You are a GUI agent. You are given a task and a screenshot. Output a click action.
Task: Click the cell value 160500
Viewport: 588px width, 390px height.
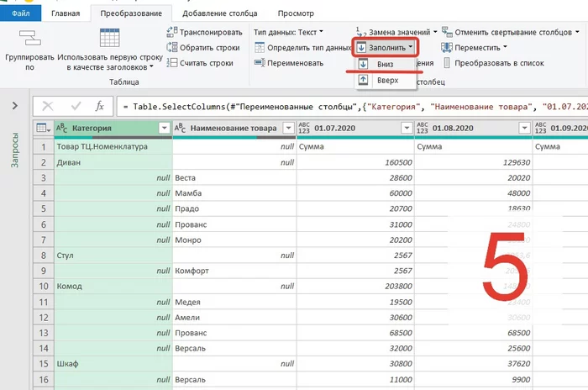pos(355,162)
